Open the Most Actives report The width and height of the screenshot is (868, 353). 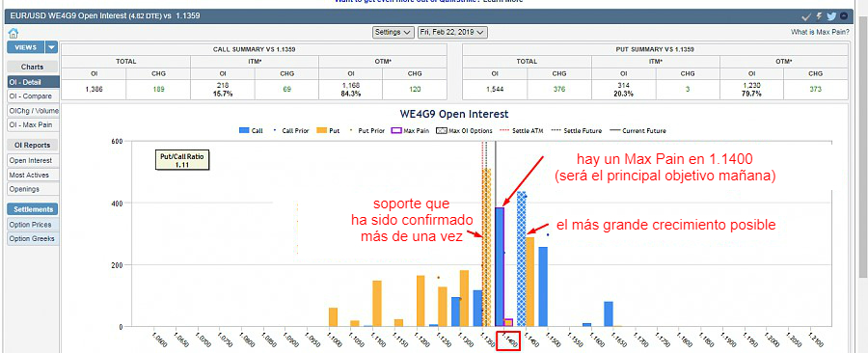[x=33, y=175]
